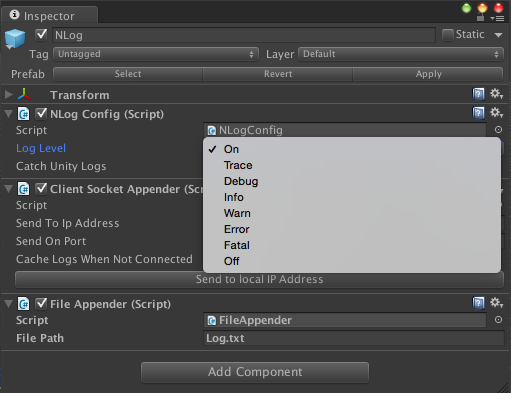Open File Appender gear settings menu
Image resolution: width=511 pixels, height=393 pixels.
[496, 303]
